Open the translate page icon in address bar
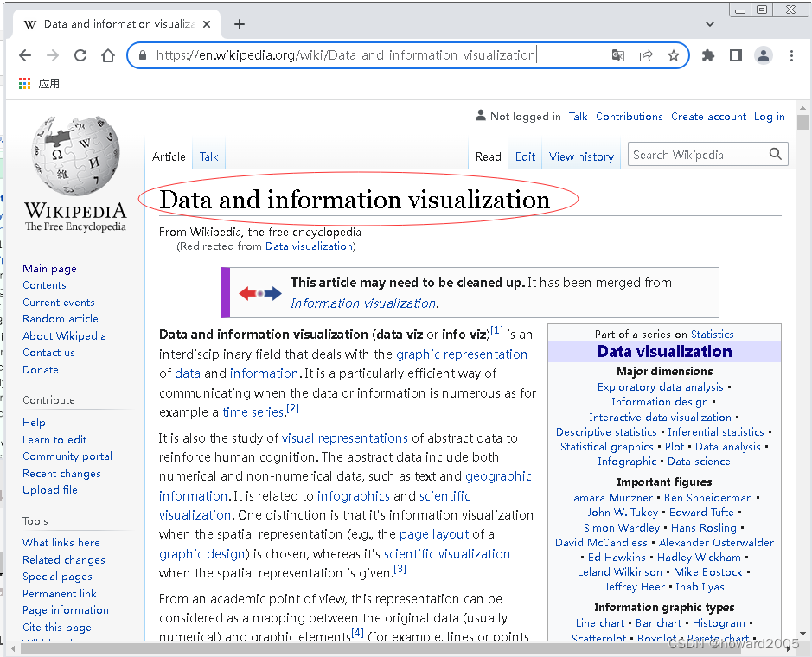Screen dimensions: 812x657 [x=617, y=55]
